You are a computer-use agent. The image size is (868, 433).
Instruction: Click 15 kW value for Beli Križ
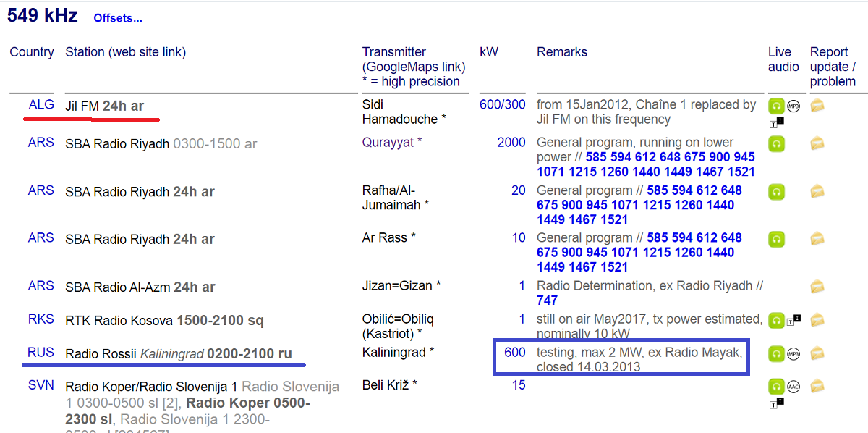[x=519, y=385]
